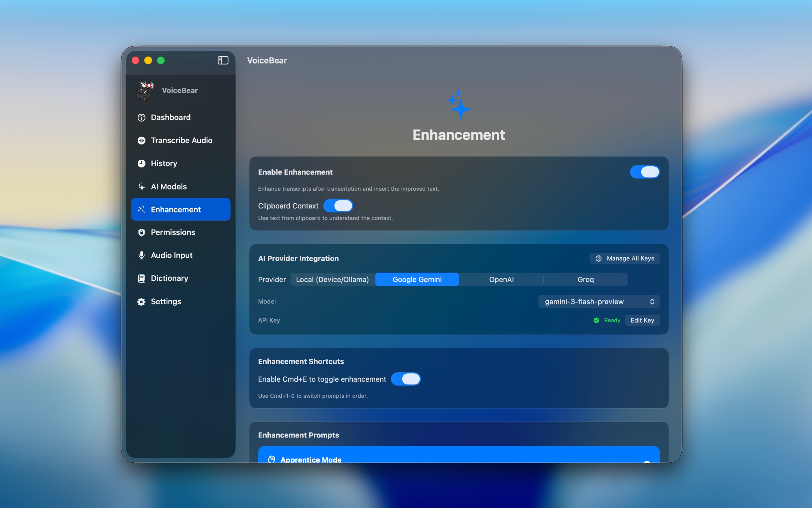
Task: Open the Dashboard section
Action: [x=181, y=117]
